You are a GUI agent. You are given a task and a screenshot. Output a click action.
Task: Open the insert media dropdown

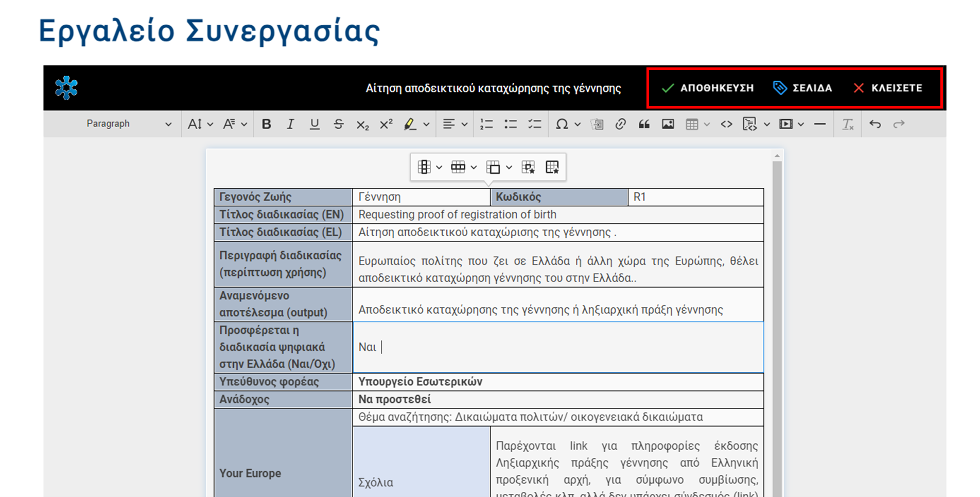point(792,124)
